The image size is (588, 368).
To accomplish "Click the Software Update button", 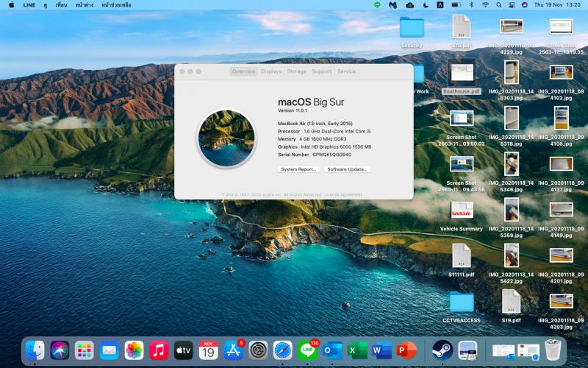I will point(347,169).
